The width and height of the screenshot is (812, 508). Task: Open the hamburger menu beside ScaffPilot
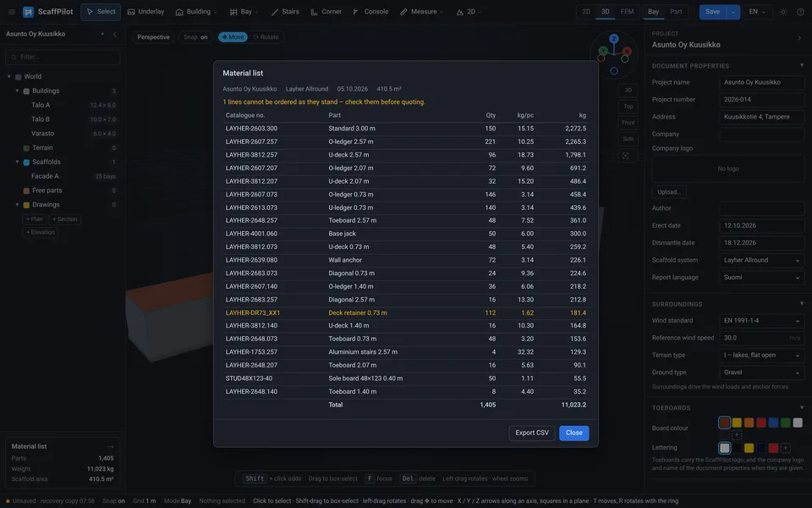(x=11, y=12)
